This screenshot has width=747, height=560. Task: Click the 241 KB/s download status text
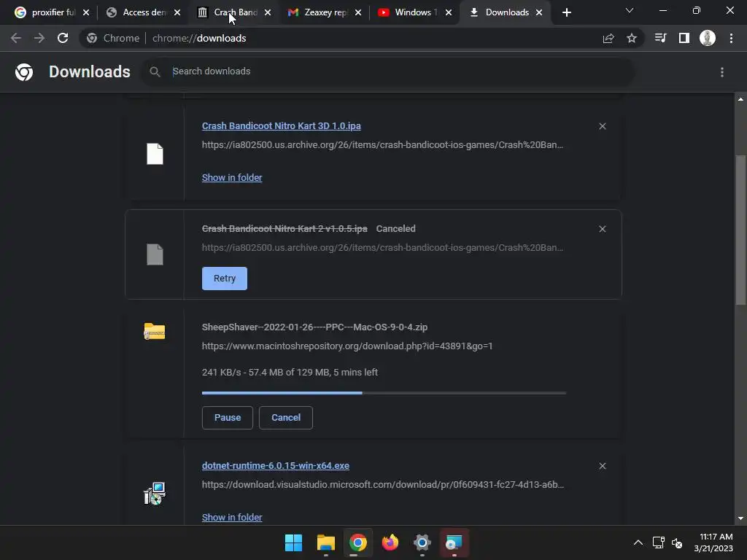click(290, 373)
